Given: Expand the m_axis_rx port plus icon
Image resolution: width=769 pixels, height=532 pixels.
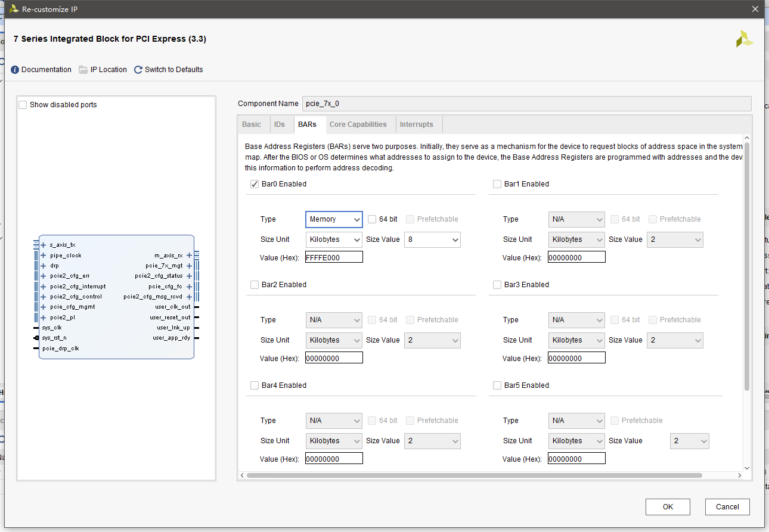Looking at the screenshot, I should [189, 256].
